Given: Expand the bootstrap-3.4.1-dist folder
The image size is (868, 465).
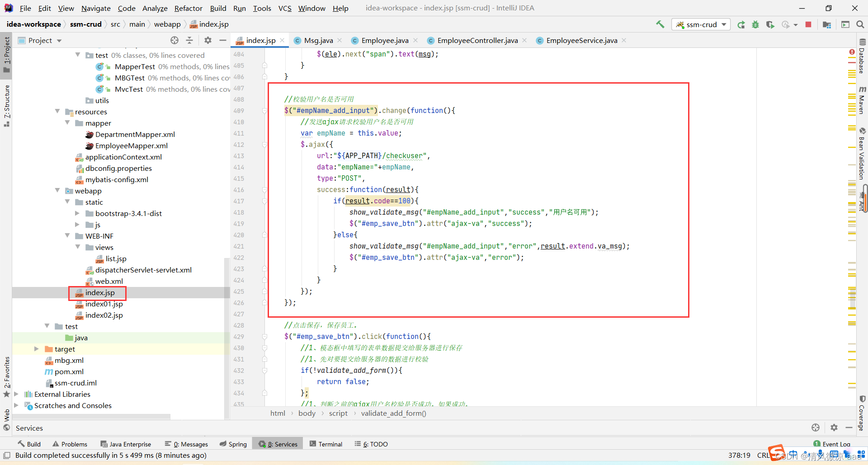Looking at the screenshot, I should tap(77, 213).
